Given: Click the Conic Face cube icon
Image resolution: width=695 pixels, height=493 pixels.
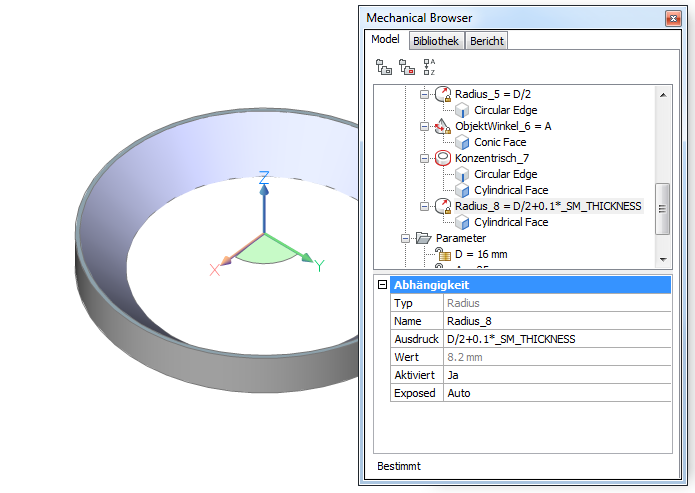Looking at the screenshot, I should [x=462, y=143].
